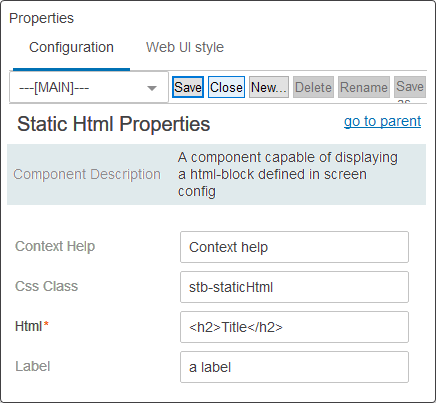The height and width of the screenshot is (403, 436).
Task: Click the Close button in toolbar
Action: point(226,87)
